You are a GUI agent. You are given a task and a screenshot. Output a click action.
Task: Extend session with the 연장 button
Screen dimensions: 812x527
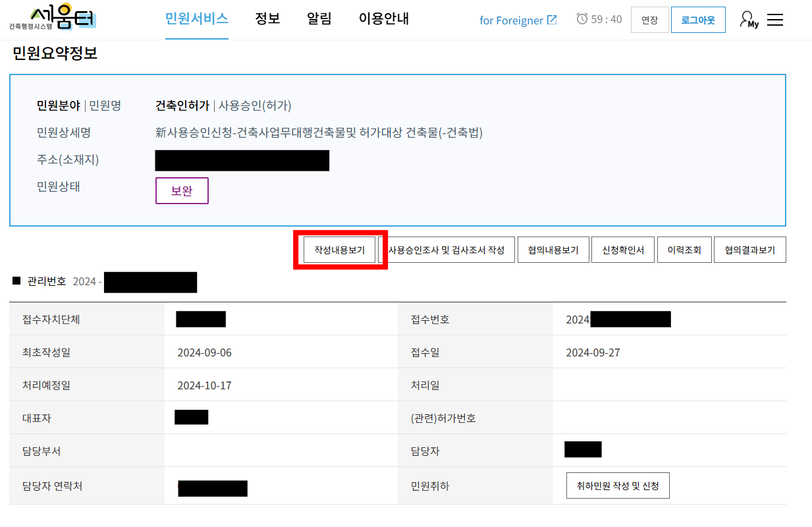point(649,20)
